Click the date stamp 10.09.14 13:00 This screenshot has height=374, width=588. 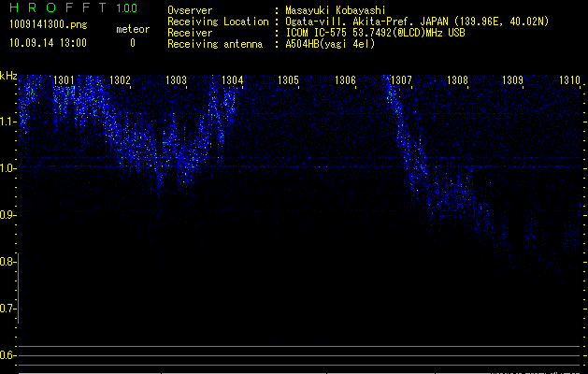coord(48,43)
